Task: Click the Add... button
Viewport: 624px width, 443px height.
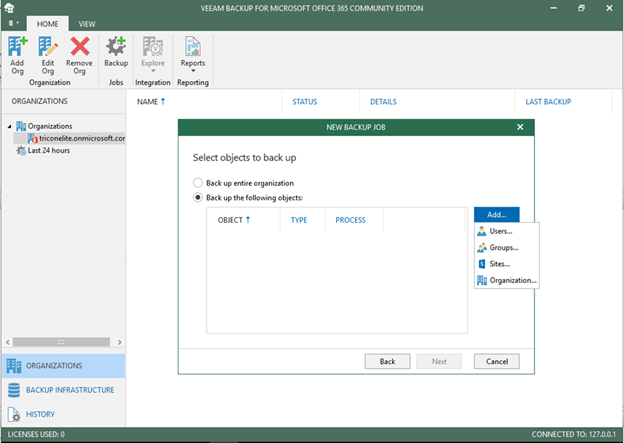Action: (497, 215)
